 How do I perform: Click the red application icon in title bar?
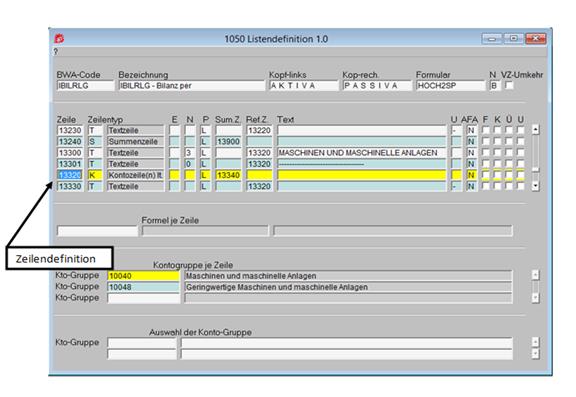click(x=59, y=39)
